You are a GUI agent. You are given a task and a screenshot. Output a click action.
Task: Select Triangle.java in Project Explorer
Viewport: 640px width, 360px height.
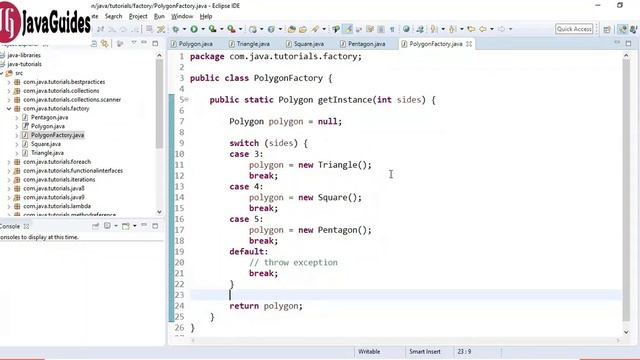(47, 153)
